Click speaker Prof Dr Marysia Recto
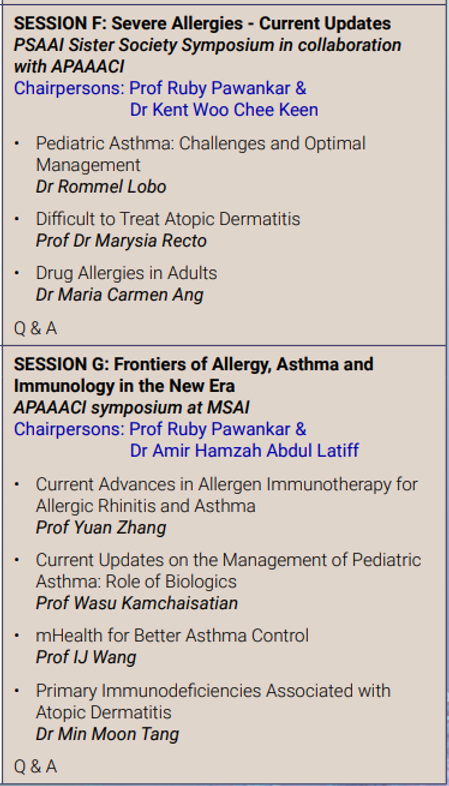This screenshot has height=786, width=449. 121,241
